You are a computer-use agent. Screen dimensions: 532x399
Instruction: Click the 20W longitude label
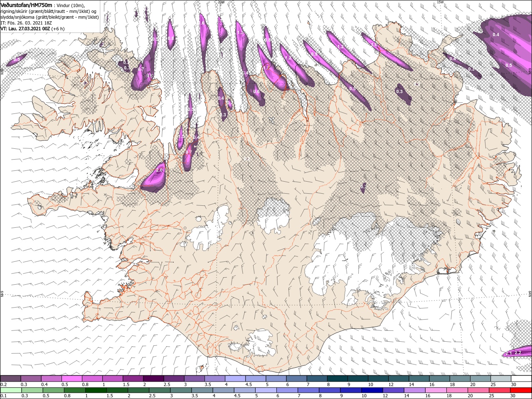tap(221, 2)
